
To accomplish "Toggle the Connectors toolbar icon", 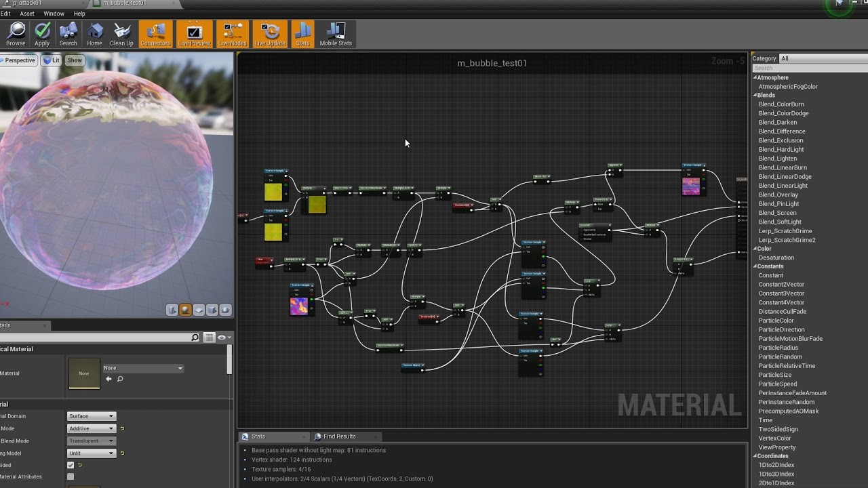I will pos(155,32).
